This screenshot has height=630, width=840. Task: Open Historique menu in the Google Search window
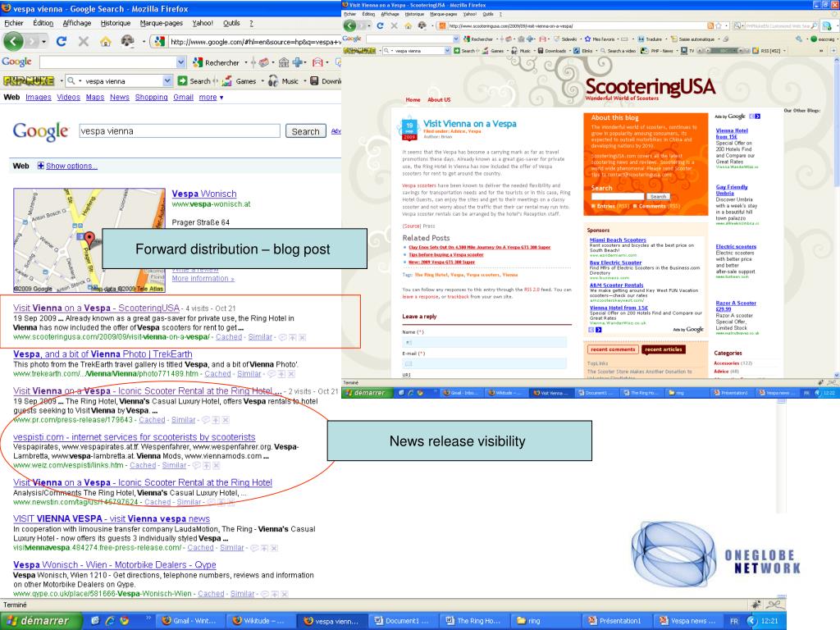tap(115, 23)
